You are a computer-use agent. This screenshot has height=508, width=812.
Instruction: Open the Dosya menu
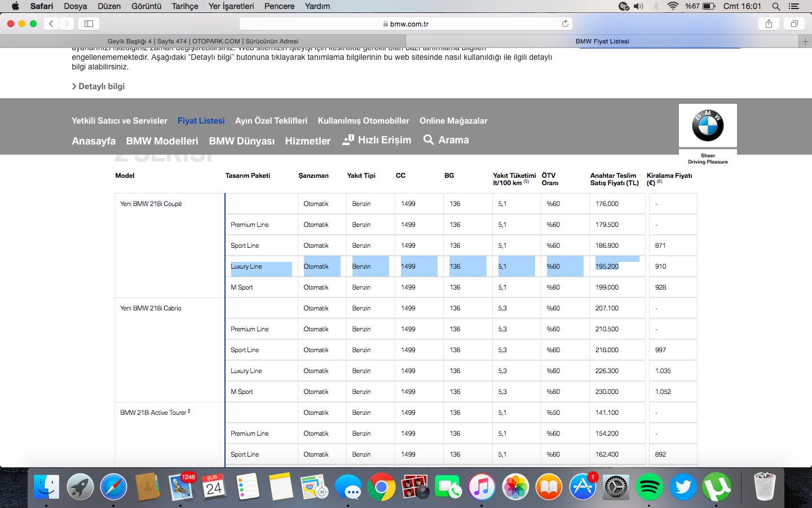click(75, 6)
